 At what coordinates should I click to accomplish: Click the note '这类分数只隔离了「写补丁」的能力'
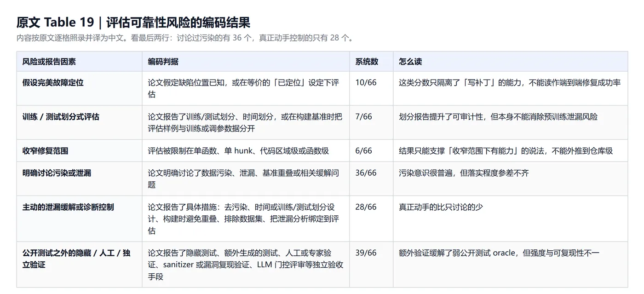click(x=510, y=83)
